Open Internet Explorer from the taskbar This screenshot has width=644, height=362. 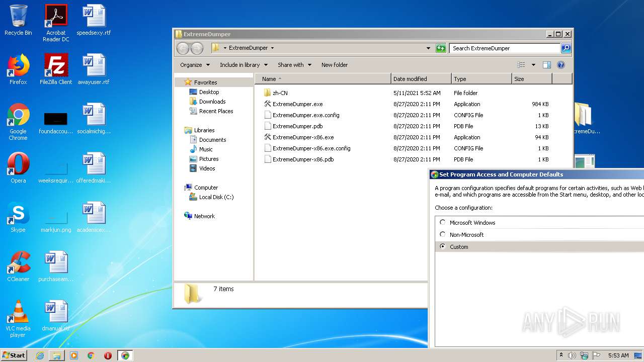point(40,355)
